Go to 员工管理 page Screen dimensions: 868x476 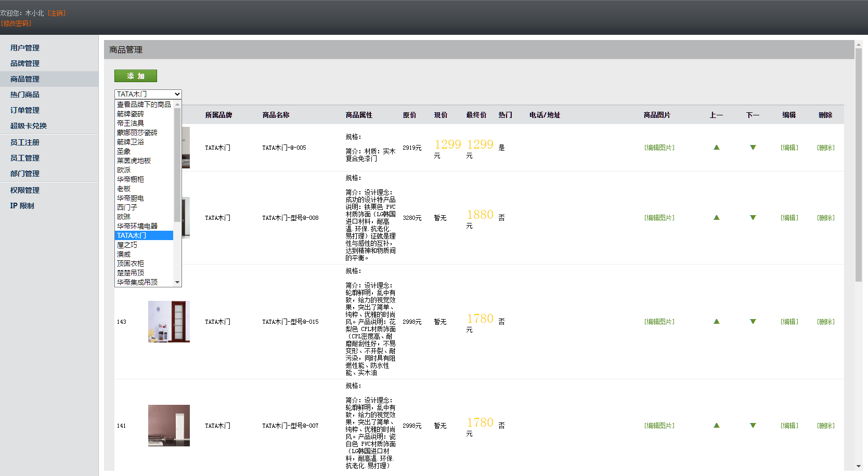coord(25,158)
